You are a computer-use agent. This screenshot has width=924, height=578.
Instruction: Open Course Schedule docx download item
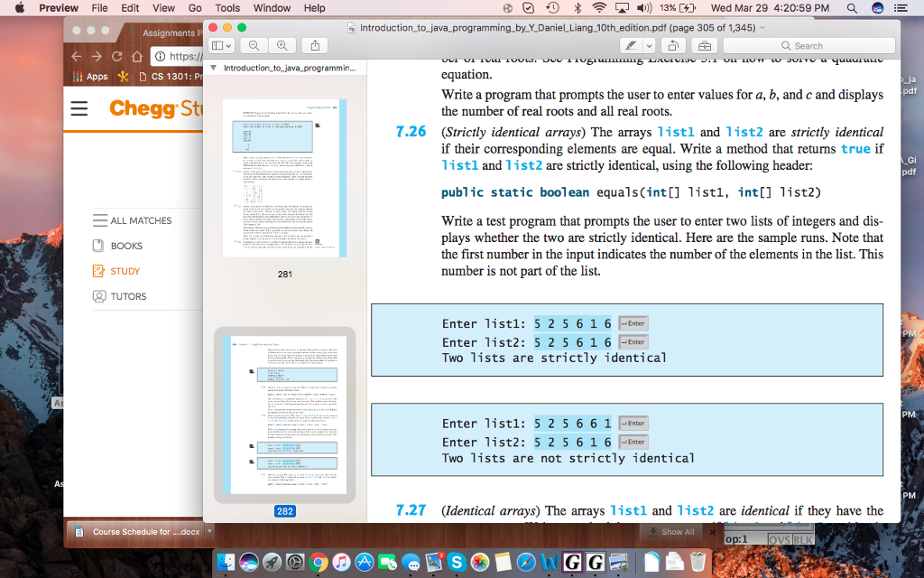point(137,531)
